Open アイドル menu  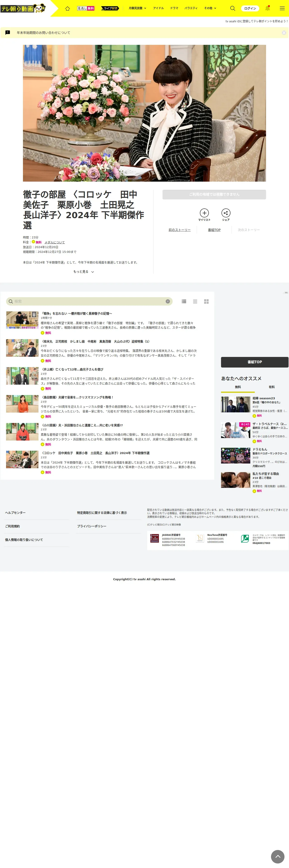tap(158, 8)
